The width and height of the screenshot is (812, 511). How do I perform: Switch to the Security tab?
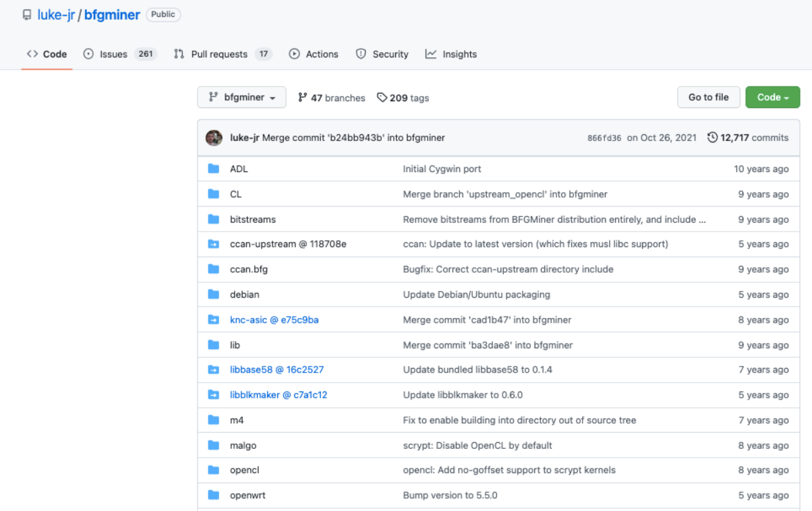click(382, 54)
